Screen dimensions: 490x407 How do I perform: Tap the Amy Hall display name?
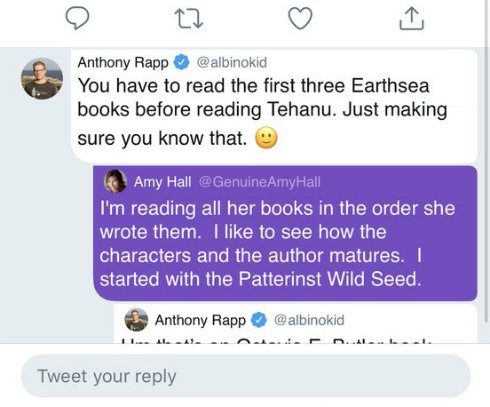click(x=163, y=182)
